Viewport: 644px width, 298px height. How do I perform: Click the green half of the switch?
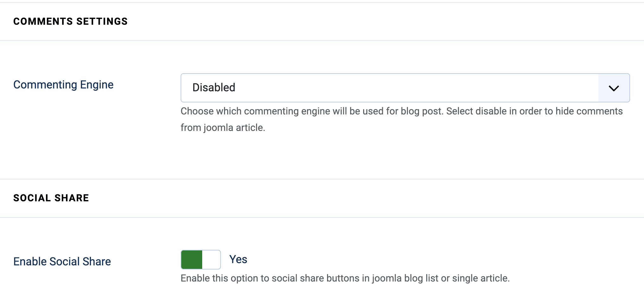[x=191, y=259]
